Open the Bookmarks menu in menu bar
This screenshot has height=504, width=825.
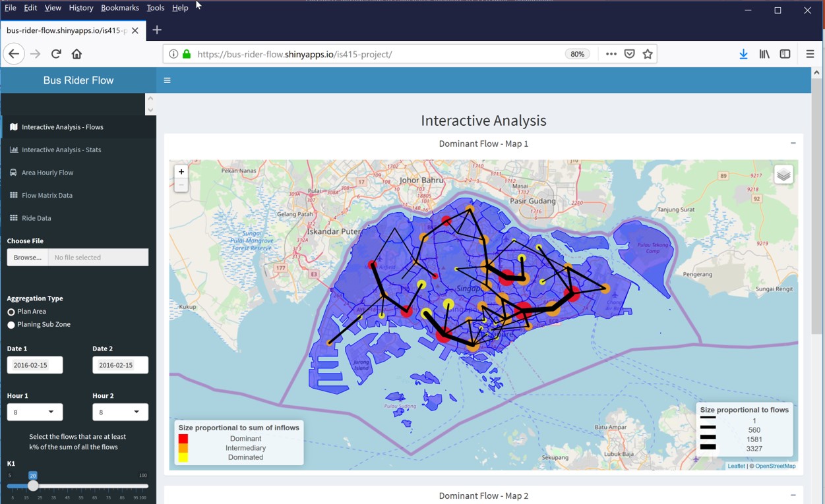point(119,8)
